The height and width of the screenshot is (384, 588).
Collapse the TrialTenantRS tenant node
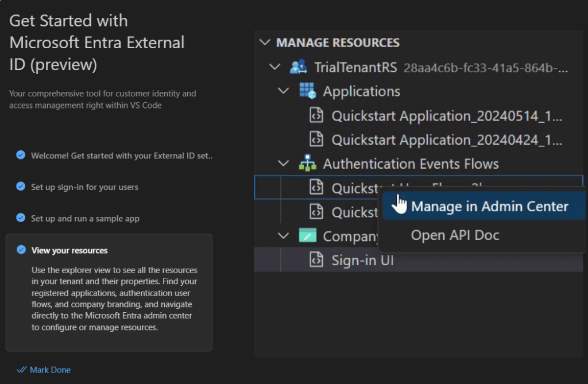[274, 67]
